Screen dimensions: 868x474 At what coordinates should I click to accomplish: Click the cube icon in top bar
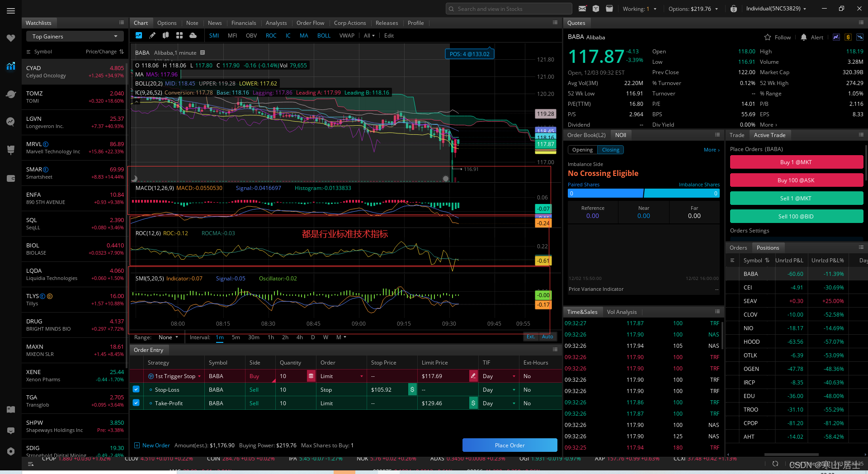[x=596, y=9]
